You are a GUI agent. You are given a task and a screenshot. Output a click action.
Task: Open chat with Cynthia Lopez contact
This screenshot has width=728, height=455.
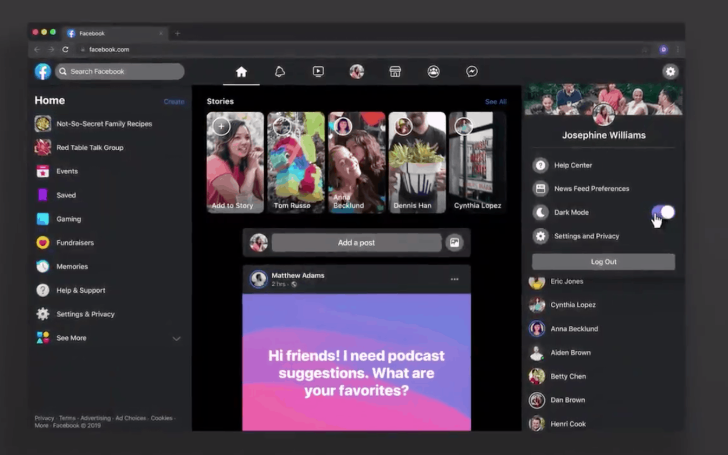[x=573, y=305]
